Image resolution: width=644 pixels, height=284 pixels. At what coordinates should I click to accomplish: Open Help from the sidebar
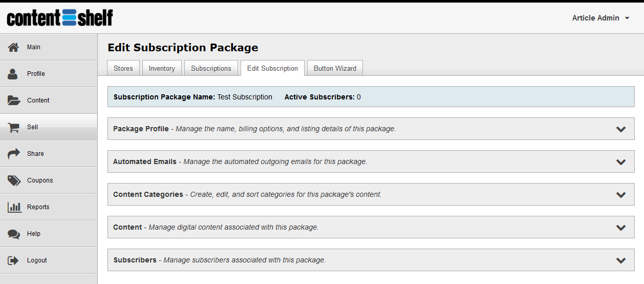(x=49, y=234)
